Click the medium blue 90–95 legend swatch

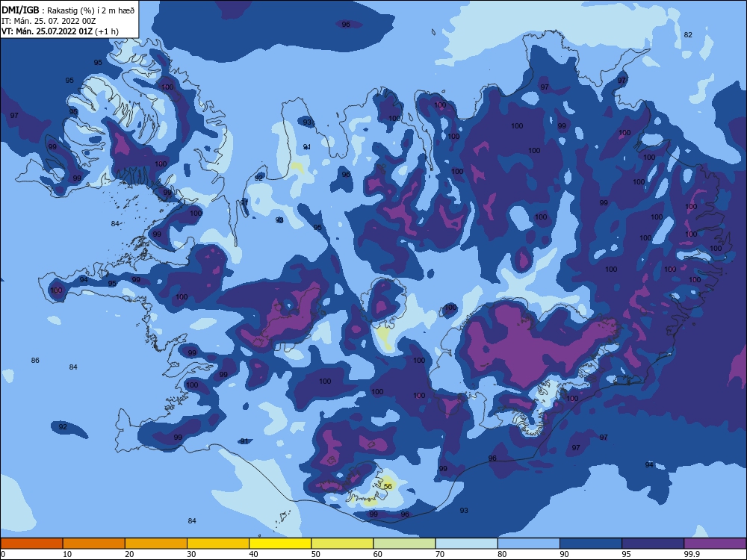pos(591,544)
